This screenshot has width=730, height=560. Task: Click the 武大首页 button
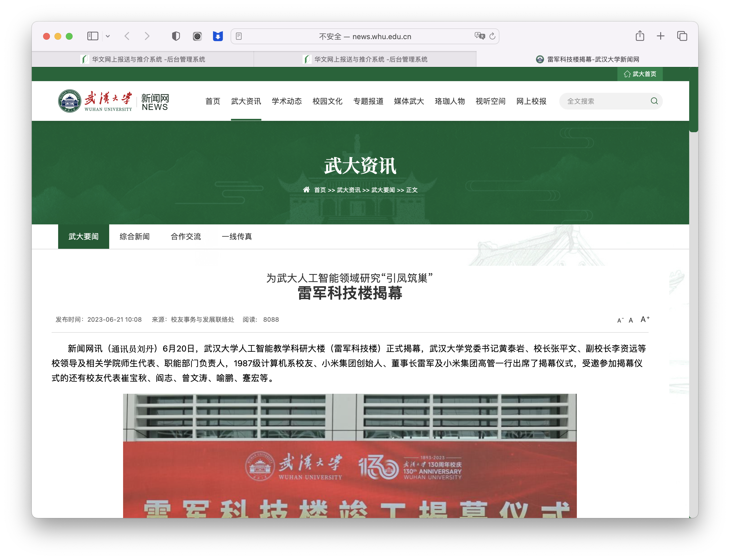point(640,74)
